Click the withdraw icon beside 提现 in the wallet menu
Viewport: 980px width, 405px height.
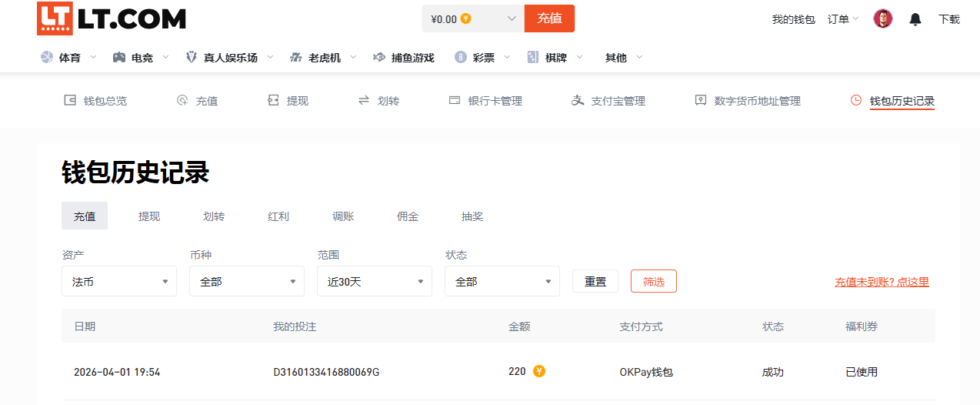(273, 100)
